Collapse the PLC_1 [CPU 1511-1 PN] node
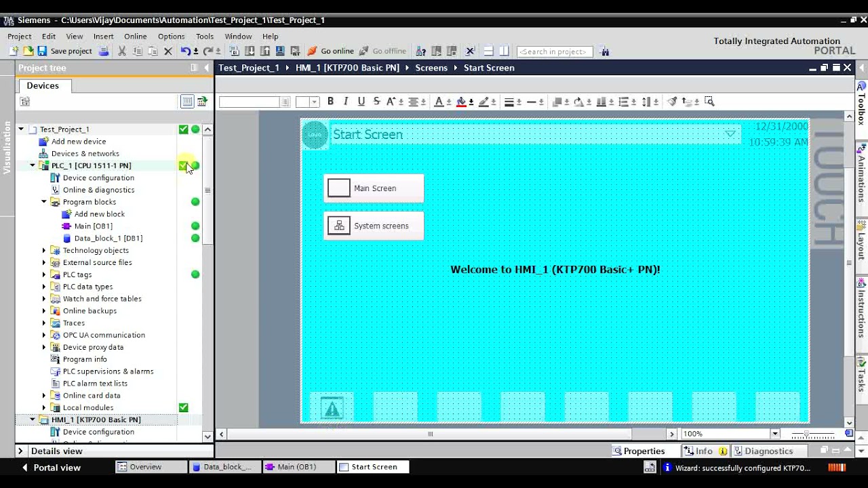This screenshot has height=488, width=868. click(x=33, y=165)
